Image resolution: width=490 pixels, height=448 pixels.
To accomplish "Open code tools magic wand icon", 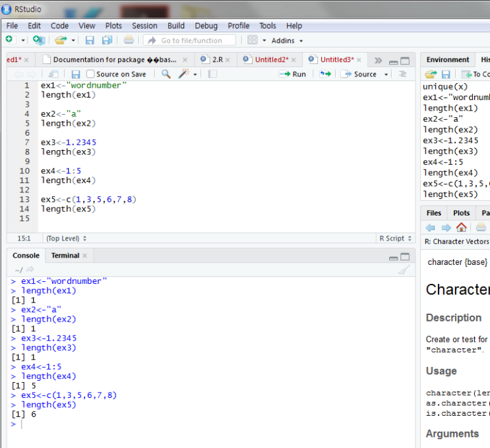I will pyautogui.click(x=184, y=74).
